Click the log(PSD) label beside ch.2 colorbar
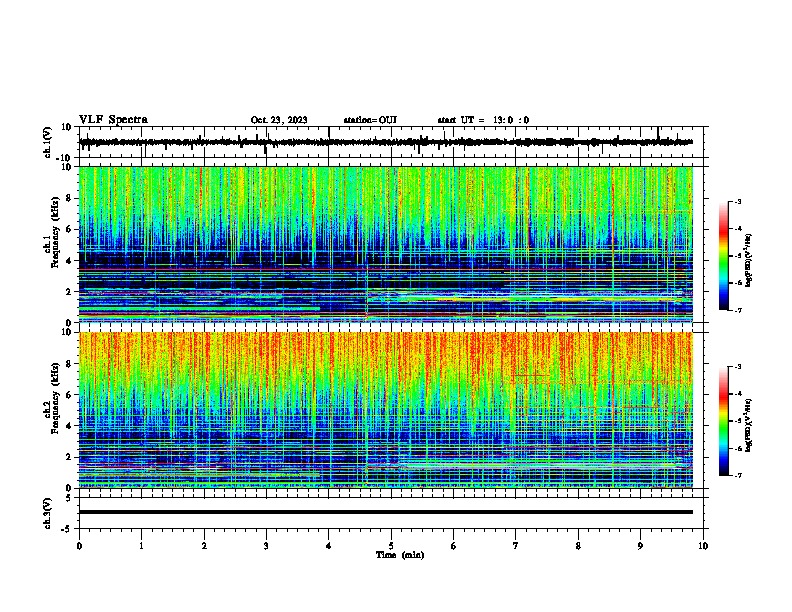The image size is (792, 612). (749, 426)
